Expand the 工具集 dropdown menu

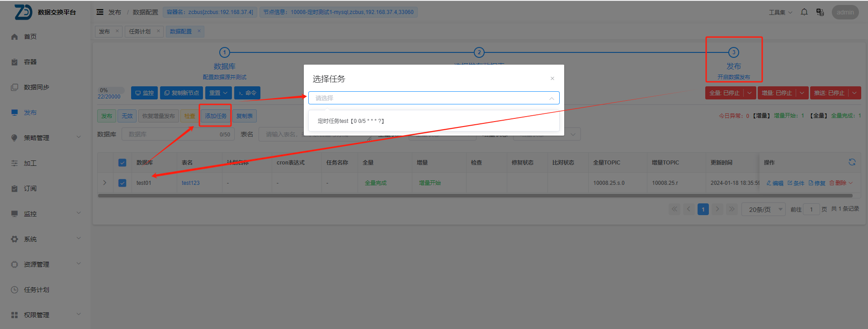coord(780,12)
